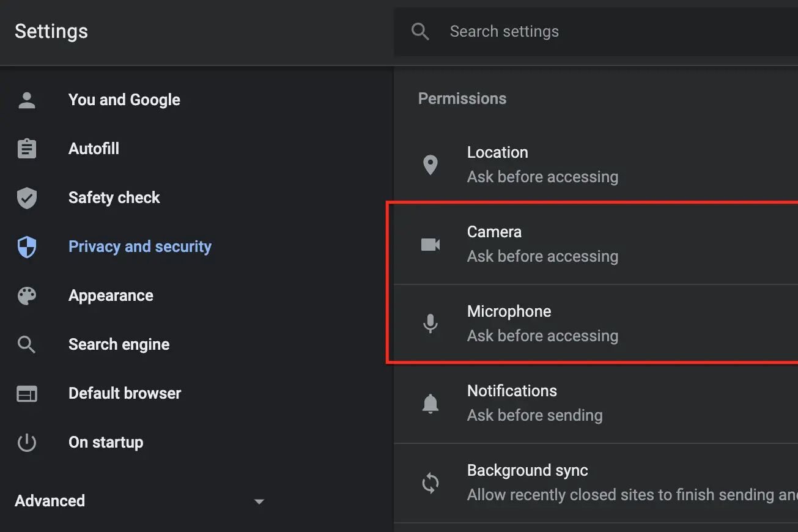Click the Microphone permission icon
Image resolution: width=798 pixels, height=532 pixels.
point(430,323)
